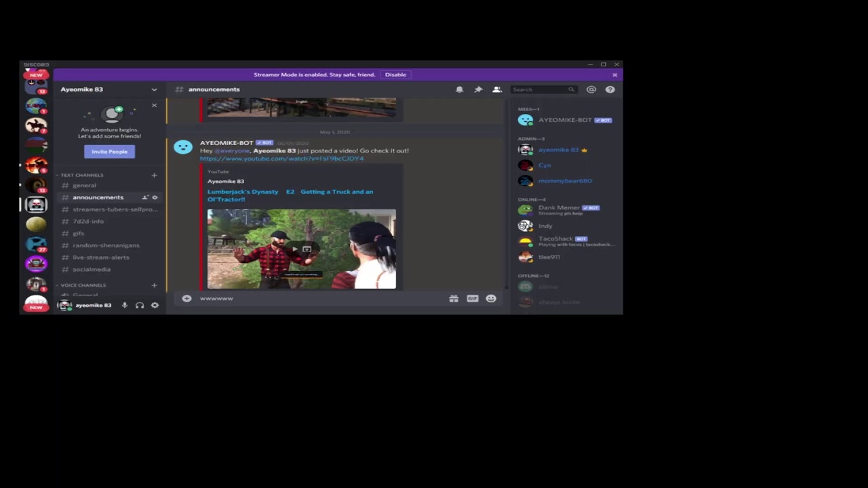This screenshot has width=868, height=488.
Task: Collapse the VOICE CHANNELS category
Action: pos(83,285)
